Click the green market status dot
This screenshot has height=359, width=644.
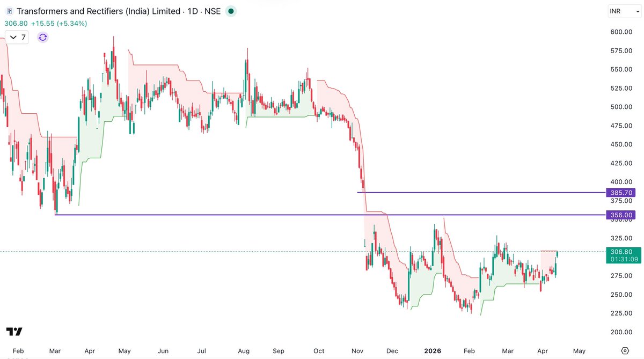[231, 11]
